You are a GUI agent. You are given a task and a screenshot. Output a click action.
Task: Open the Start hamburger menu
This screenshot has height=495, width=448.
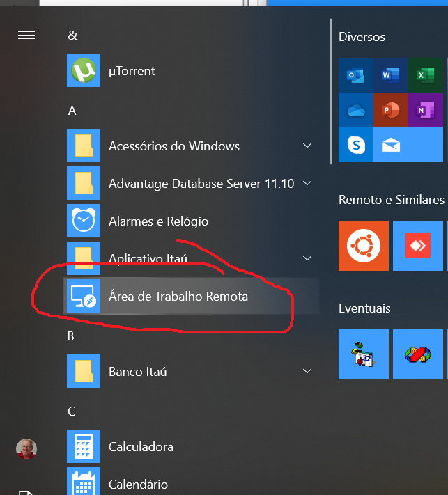pyautogui.click(x=26, y=35)
